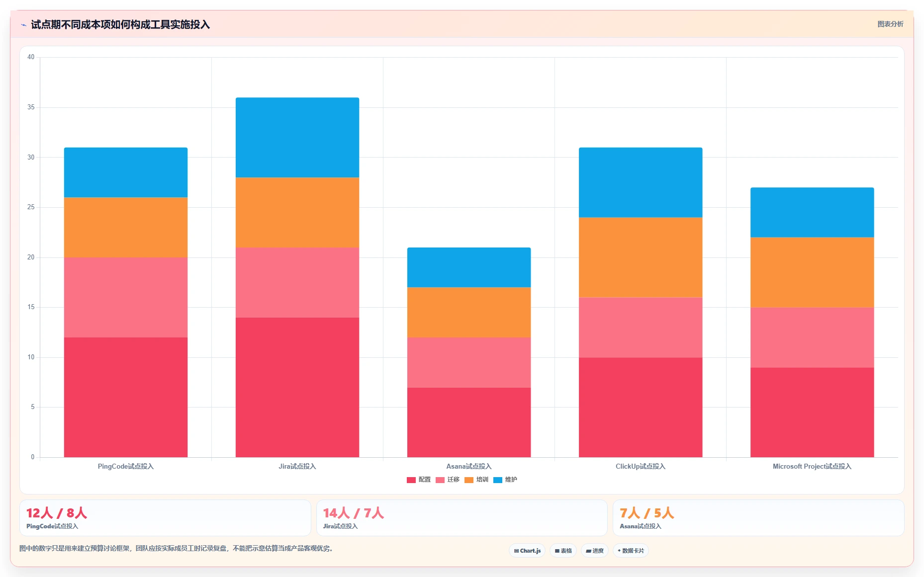Click the small icon before the chart title
Screen dimensions: 924x577
tap(23, 25)
